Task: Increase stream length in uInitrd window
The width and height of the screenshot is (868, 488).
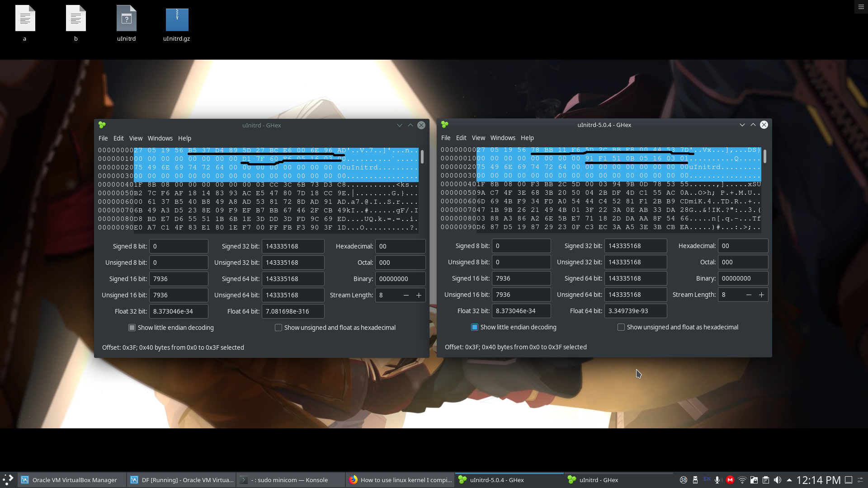Action: [419, 295]
